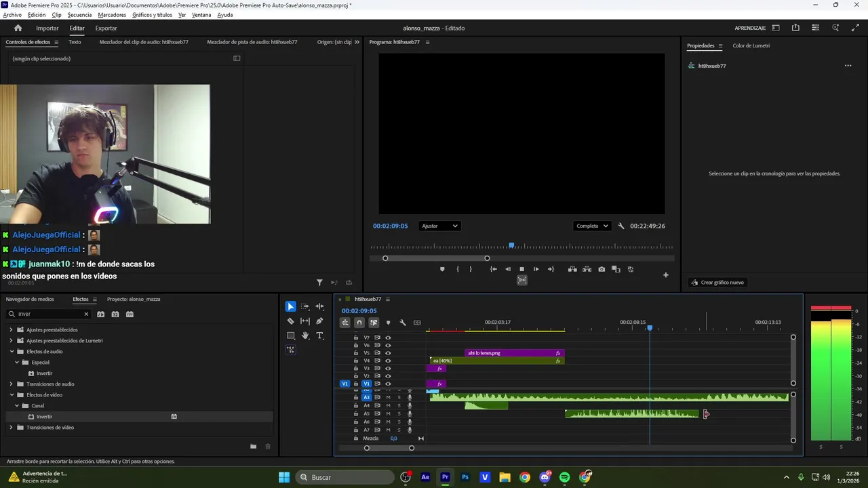Toggle Linked Selection in the timeline
Image resolution: width=868 pixels, height=488 pixels.
pyautogui.click(x=374, y=323)
